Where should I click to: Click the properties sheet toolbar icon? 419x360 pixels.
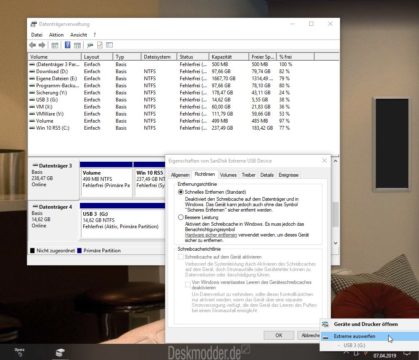pyautogui.click(x=99, y=45)
